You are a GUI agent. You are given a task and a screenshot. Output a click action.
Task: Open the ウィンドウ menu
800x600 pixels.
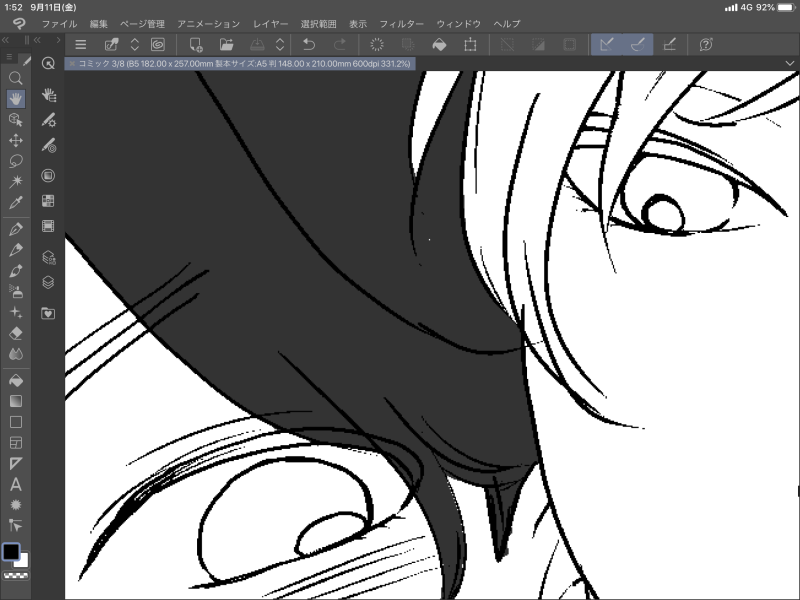pyautogui.click(x=459, y=24)
